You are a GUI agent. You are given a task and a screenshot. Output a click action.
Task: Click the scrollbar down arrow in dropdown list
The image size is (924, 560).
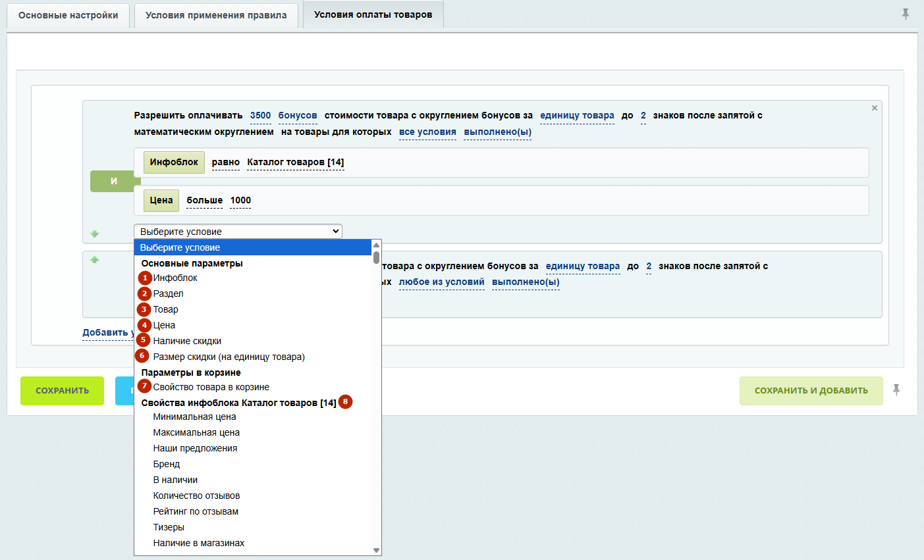[377, 550]
